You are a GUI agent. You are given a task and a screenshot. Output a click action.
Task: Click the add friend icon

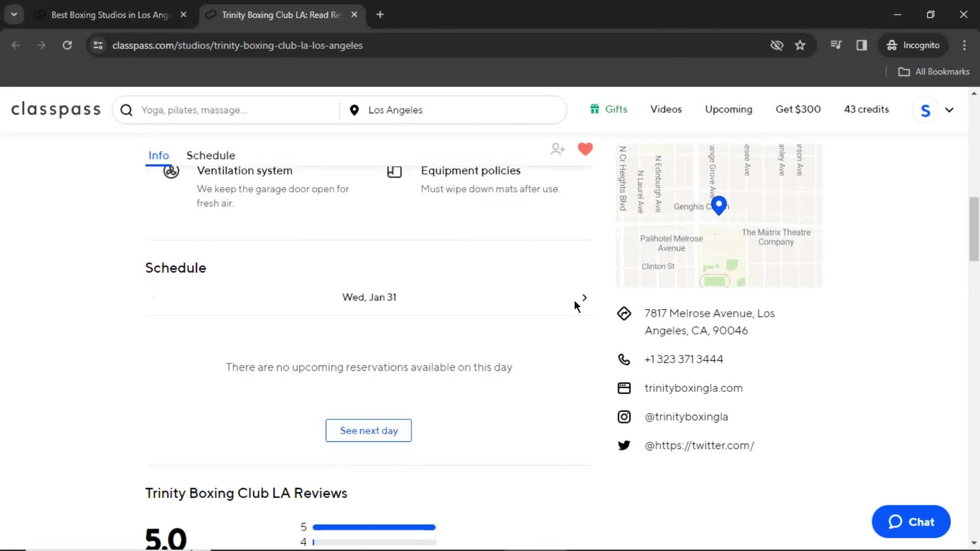[x=558, y=149]
